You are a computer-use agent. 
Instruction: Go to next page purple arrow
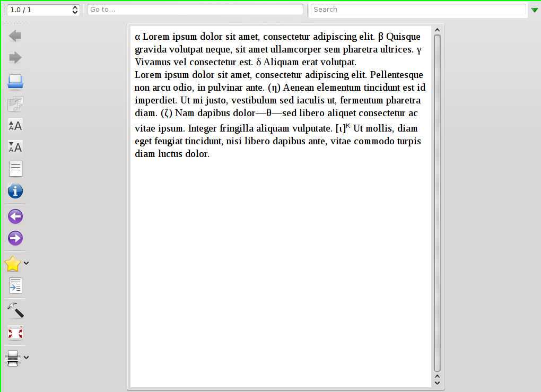pos(15,239)
